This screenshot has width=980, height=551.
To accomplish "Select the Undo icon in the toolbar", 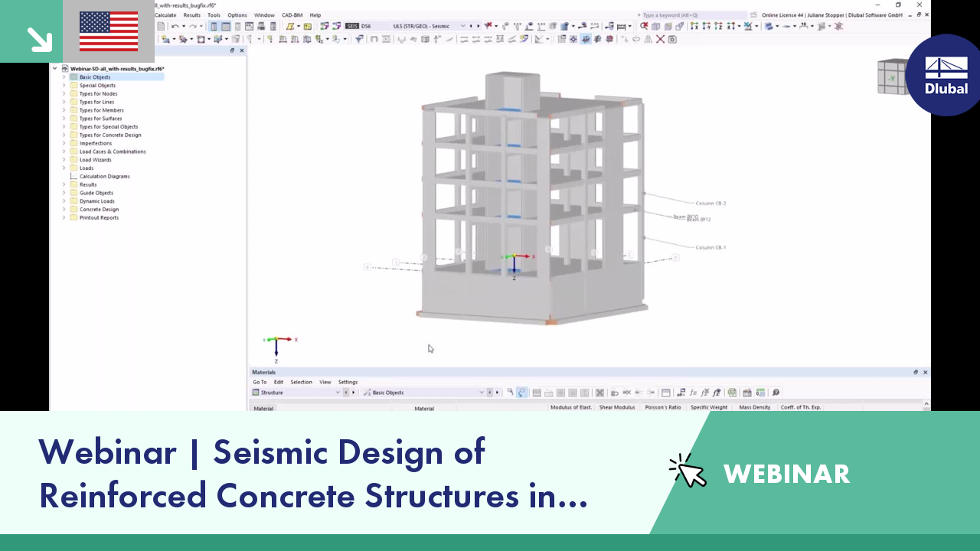I will click(175, 25).
